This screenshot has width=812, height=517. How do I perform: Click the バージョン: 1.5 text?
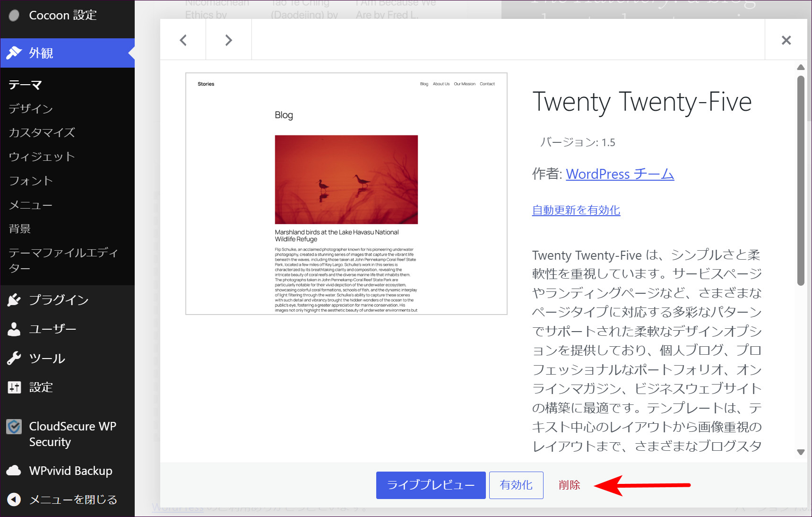[x=578, y=142]
